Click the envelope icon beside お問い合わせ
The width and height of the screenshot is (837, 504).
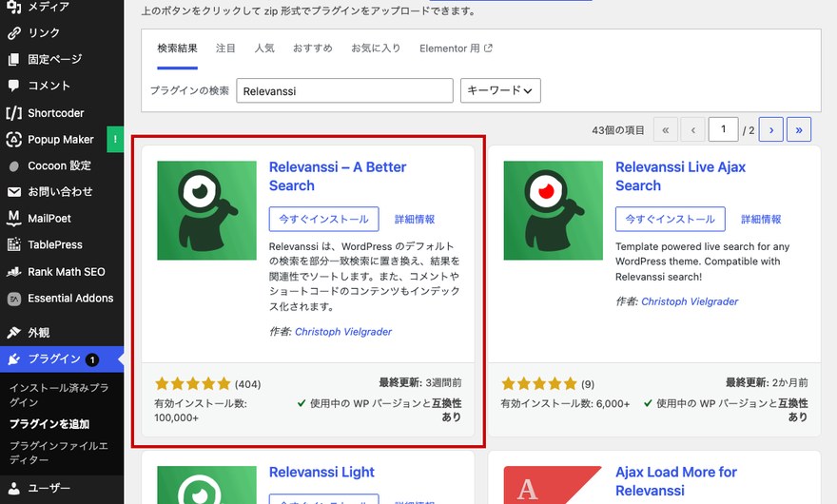pos(14,192)
